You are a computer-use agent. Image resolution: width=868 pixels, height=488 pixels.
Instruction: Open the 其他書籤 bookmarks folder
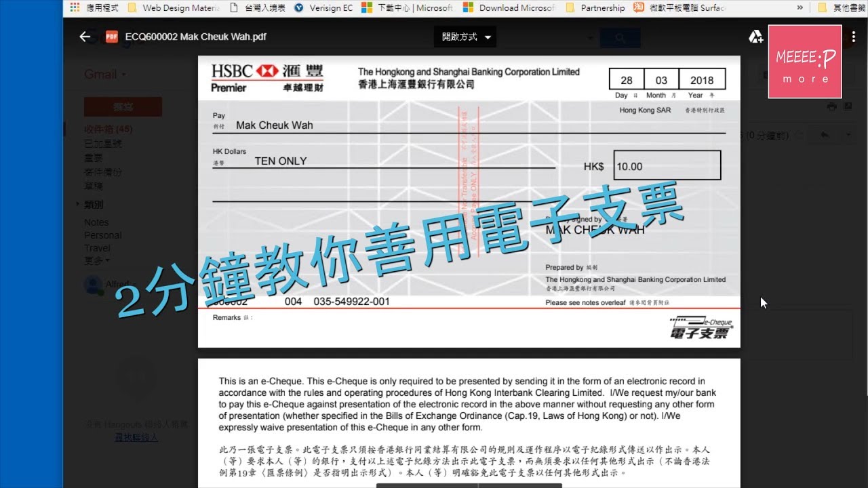pyautogui.click(x=842, y=8)
